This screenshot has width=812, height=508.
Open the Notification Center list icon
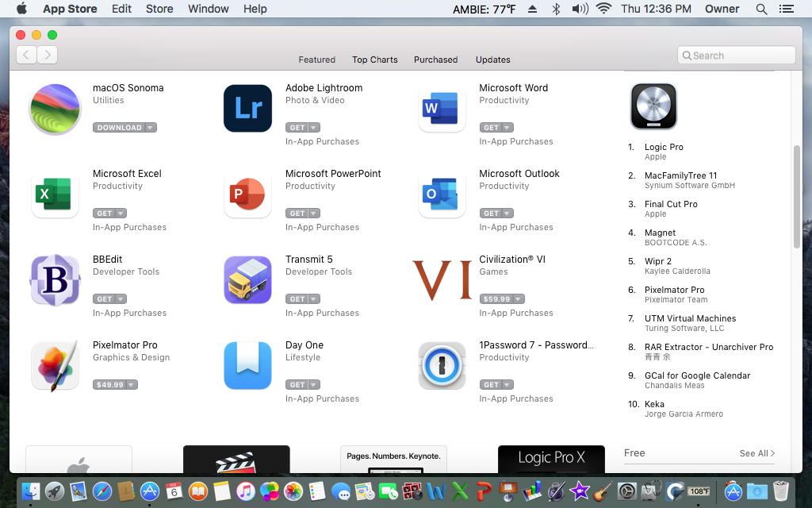tap(787, 9)
